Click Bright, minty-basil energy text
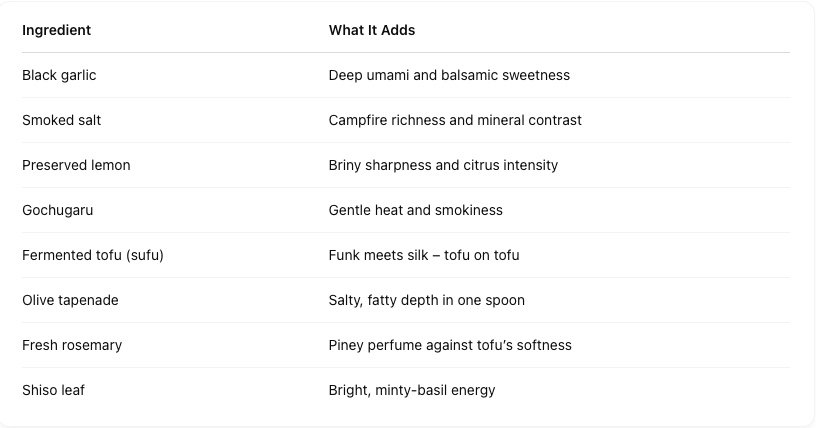The image size is (816, 428). (x=412, y=391)
